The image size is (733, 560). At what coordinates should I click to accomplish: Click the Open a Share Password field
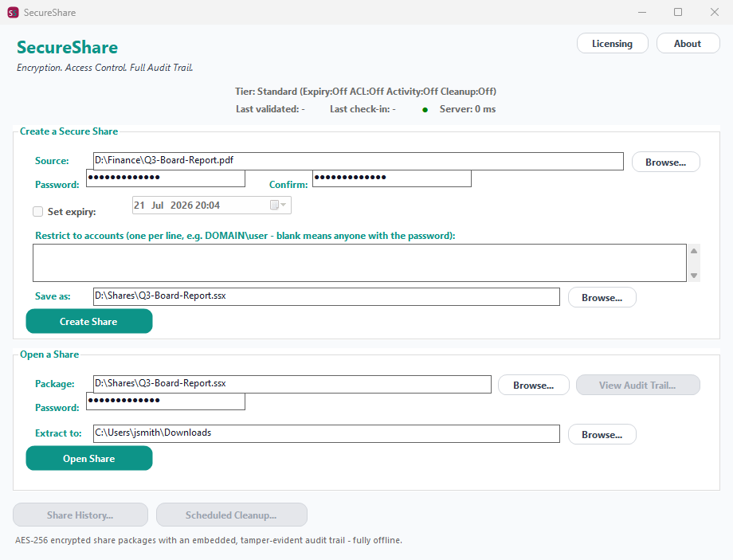click(166, 401)
